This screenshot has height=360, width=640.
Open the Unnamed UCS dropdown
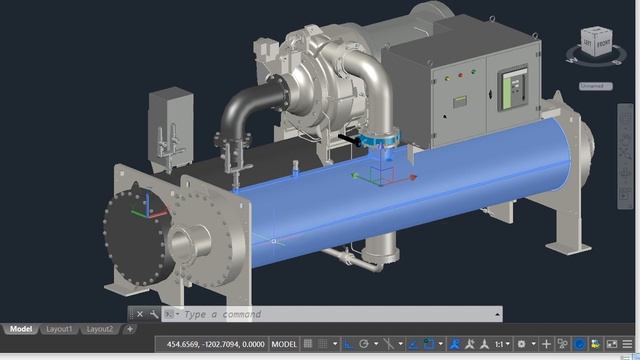tap(596, 86)
